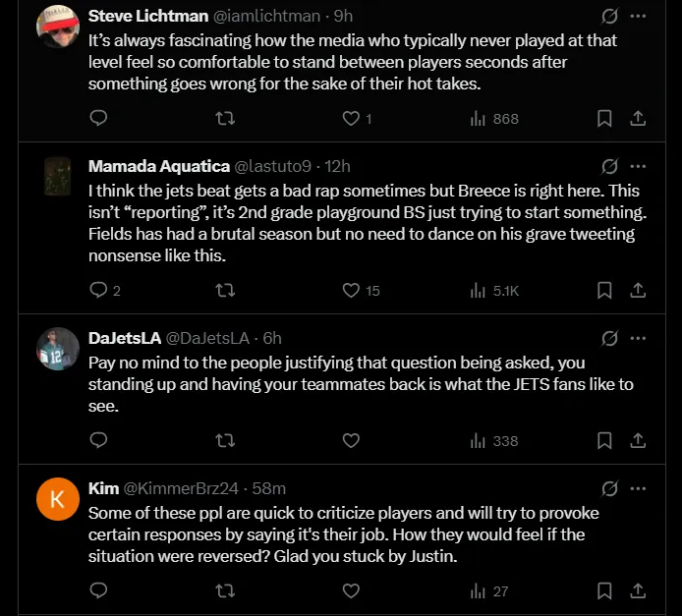Share Steve Lichtman's tweet
The image size is (682, 616).
[638, 119]
